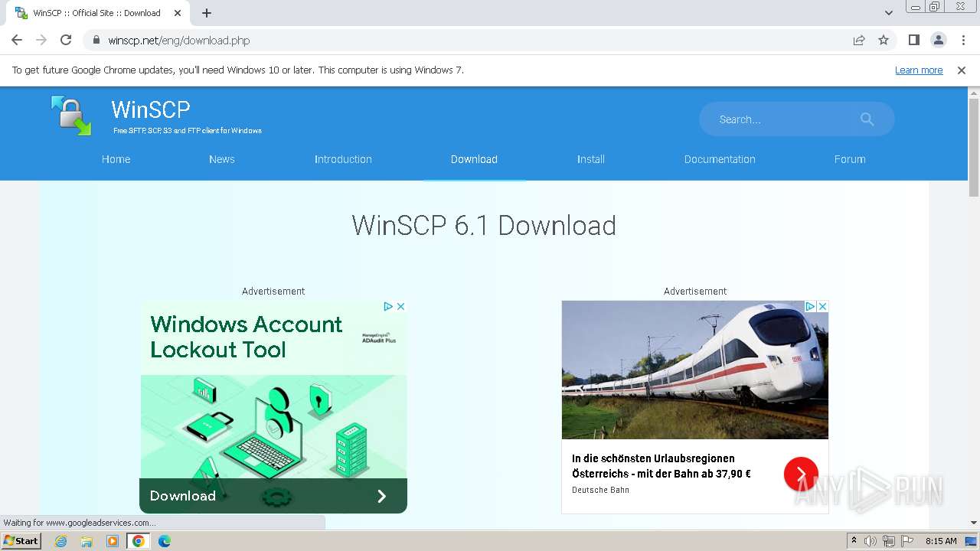The image size is (980, 551).
Task: Click the vertical page scrollbar thumb
Action: click(974, 147)
